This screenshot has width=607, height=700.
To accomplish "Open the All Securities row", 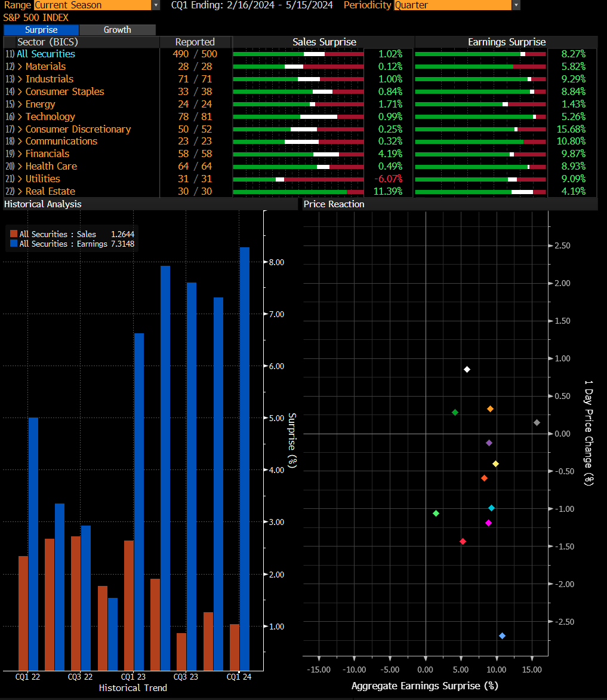I will 46,54.
